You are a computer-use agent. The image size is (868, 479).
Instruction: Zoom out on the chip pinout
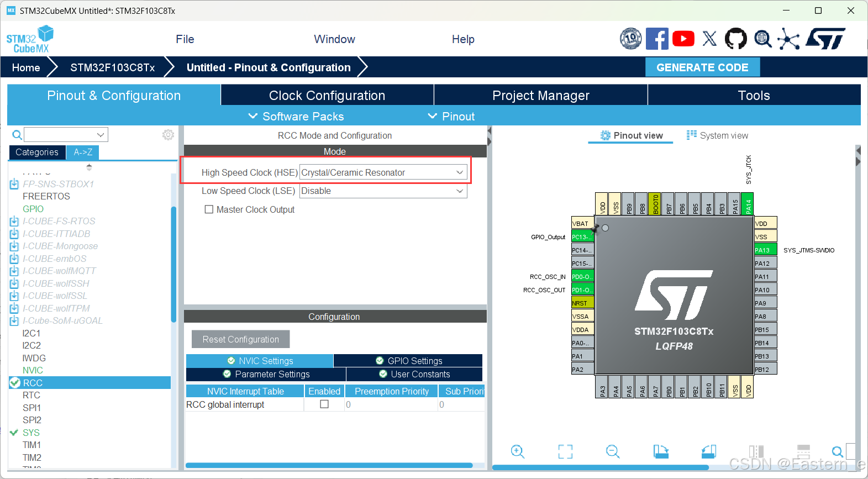(x=613, y=451)
